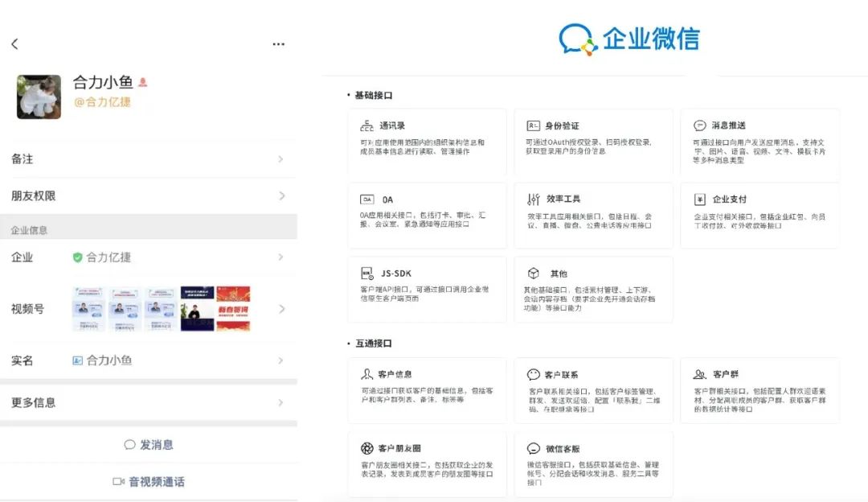Click the 视频号 row label
868x502 pixels.
[x=27, y=309]
